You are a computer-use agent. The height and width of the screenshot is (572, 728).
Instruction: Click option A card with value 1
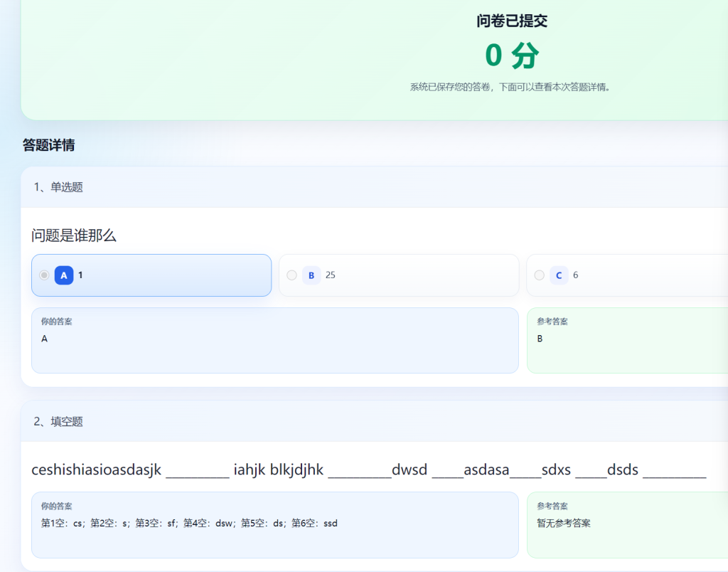pos(151,275)
